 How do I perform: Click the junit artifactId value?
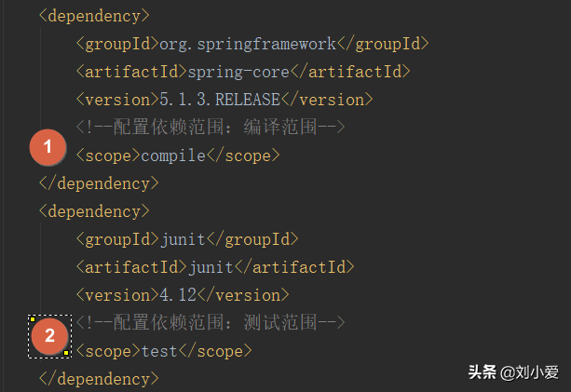click(x=211, y=267)
